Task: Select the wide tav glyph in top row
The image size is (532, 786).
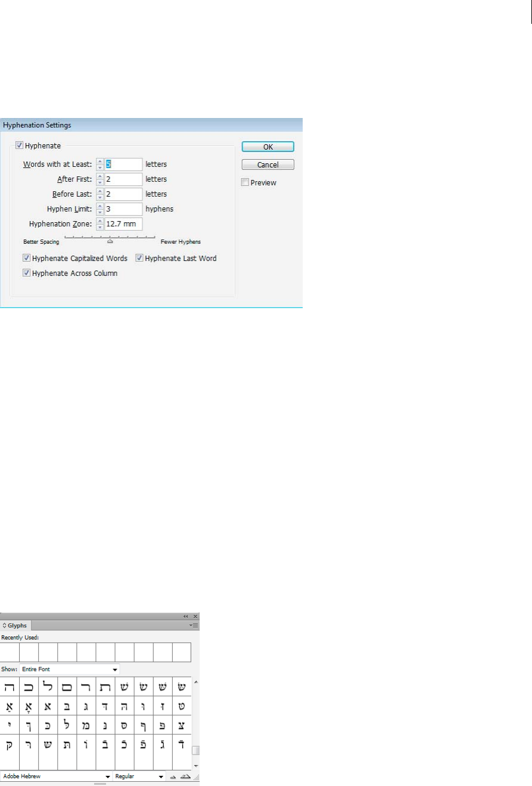Action: [x=105, y=687]
